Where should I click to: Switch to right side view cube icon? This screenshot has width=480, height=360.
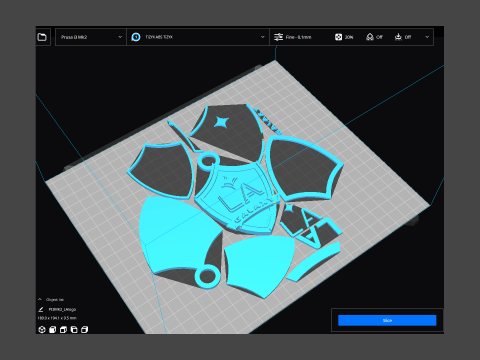point(84,330)
